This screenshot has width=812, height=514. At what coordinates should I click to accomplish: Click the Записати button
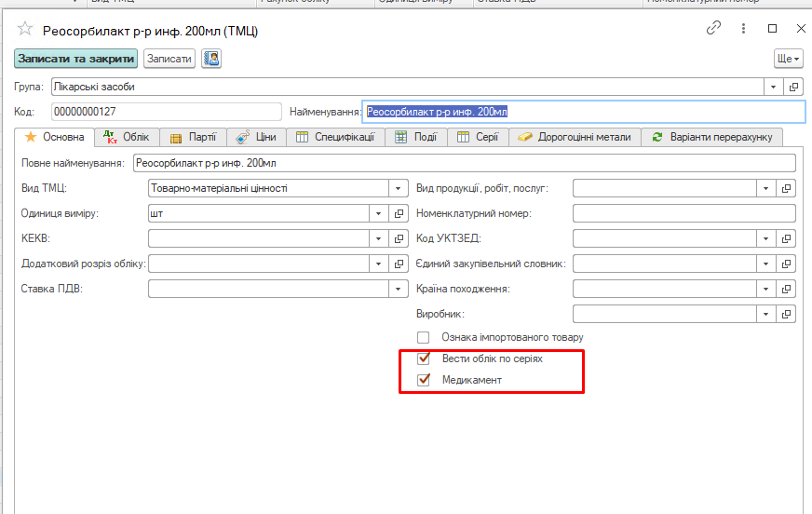169,59
